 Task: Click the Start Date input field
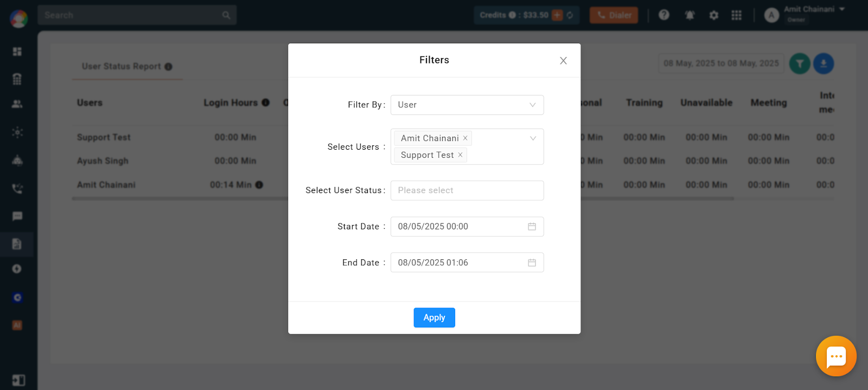click(467, 227)
